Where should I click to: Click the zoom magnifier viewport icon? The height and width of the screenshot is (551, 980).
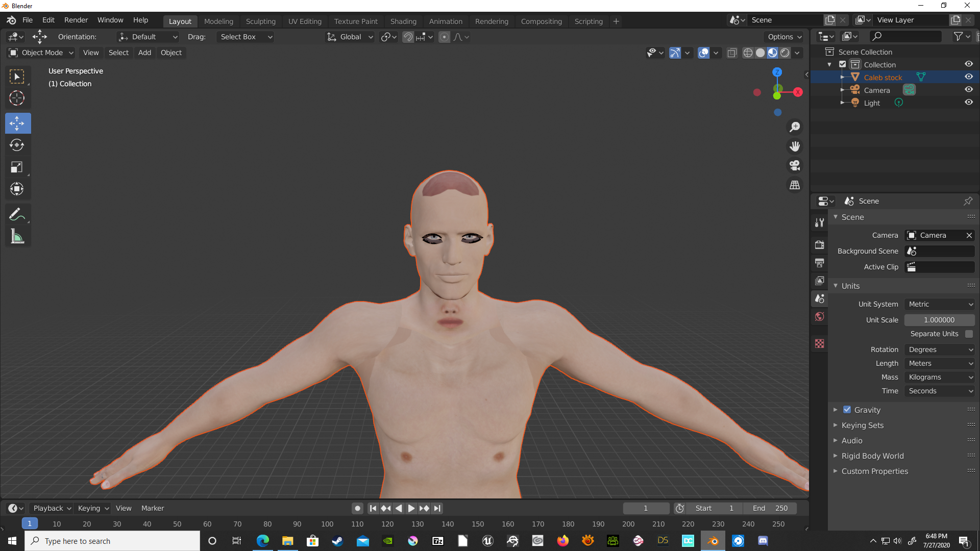click(x=795, y=127)
